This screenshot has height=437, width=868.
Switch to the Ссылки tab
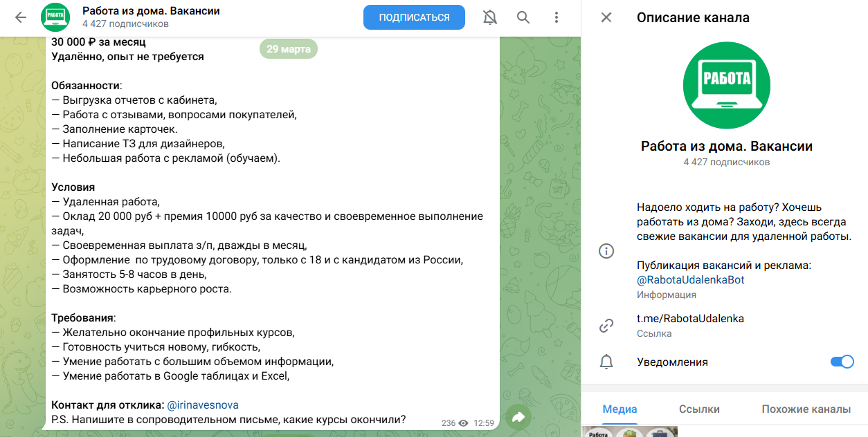point(699,409)
